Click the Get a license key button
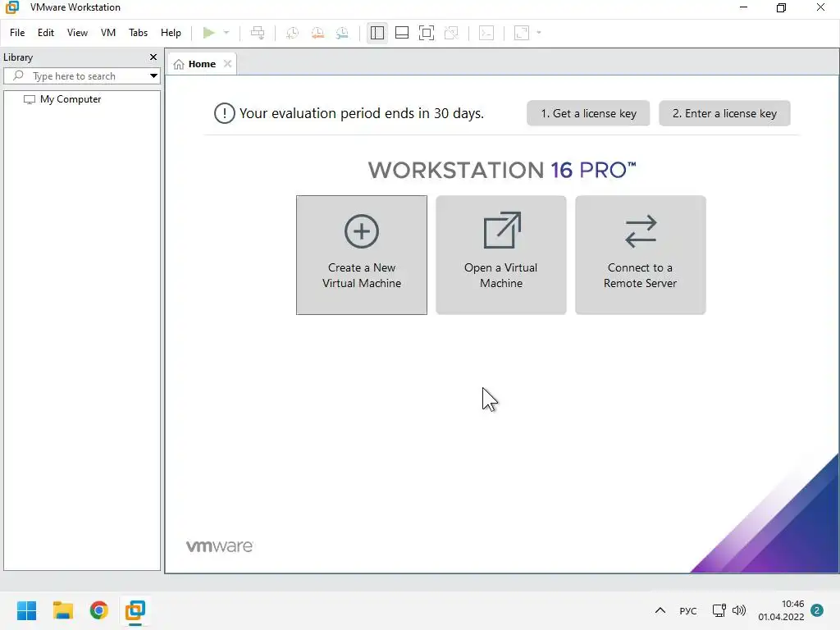Screen dimensions: 840x630 coord(588,113)
